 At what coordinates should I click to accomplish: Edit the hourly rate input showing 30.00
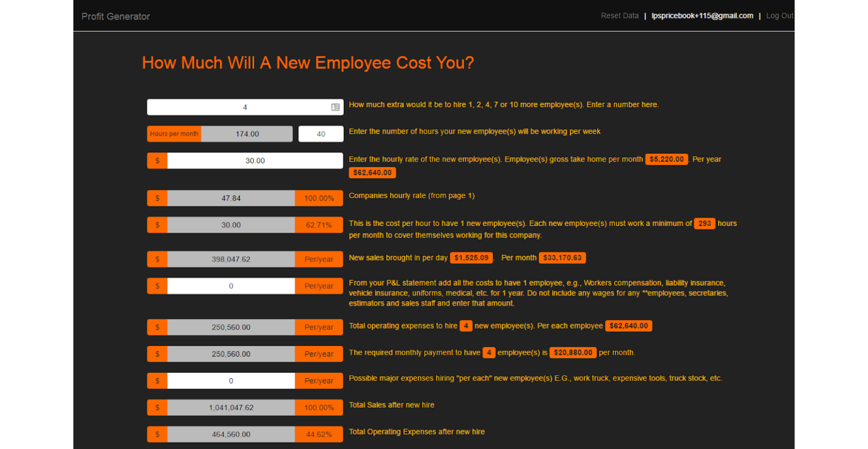[255, 161]
